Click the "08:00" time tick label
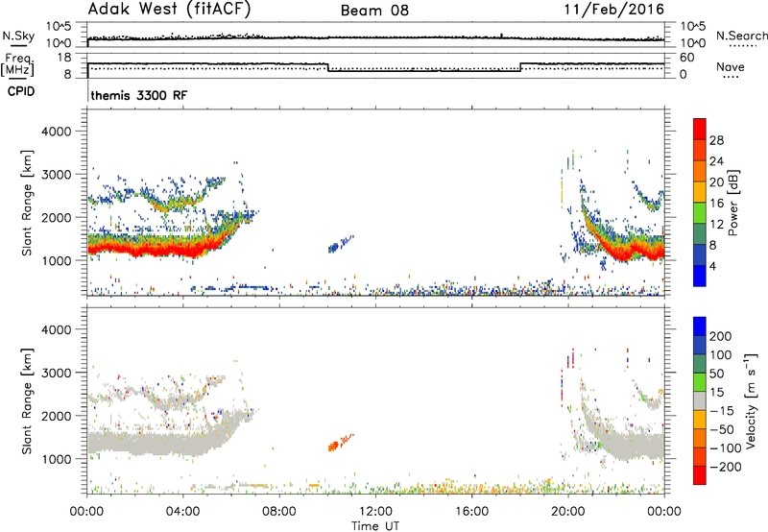The image size is (768, 532). (279, 512)
